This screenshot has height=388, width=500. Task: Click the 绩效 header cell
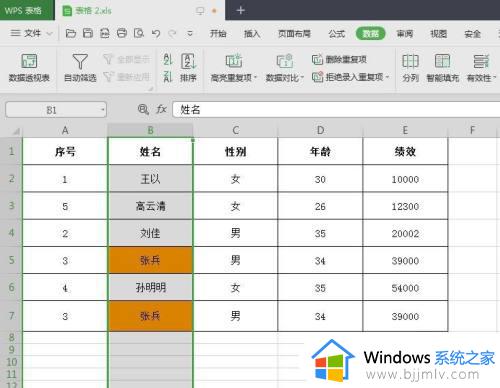click(x=405, y=151)
